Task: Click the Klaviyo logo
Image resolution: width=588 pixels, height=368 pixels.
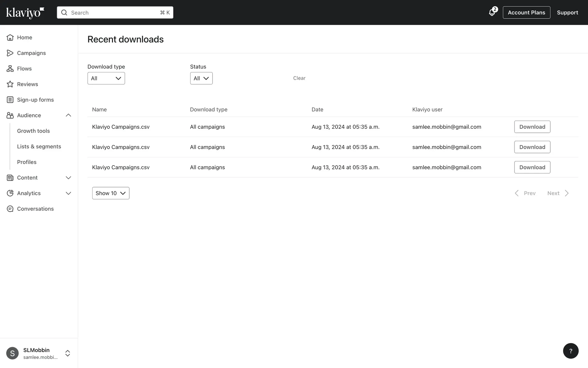Action: [x=25, y=13]
